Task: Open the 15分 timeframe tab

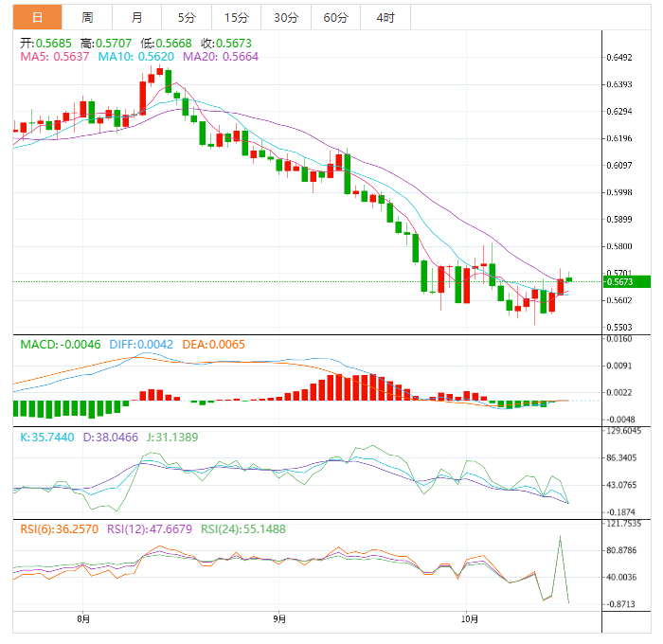Action: (237, 17)
